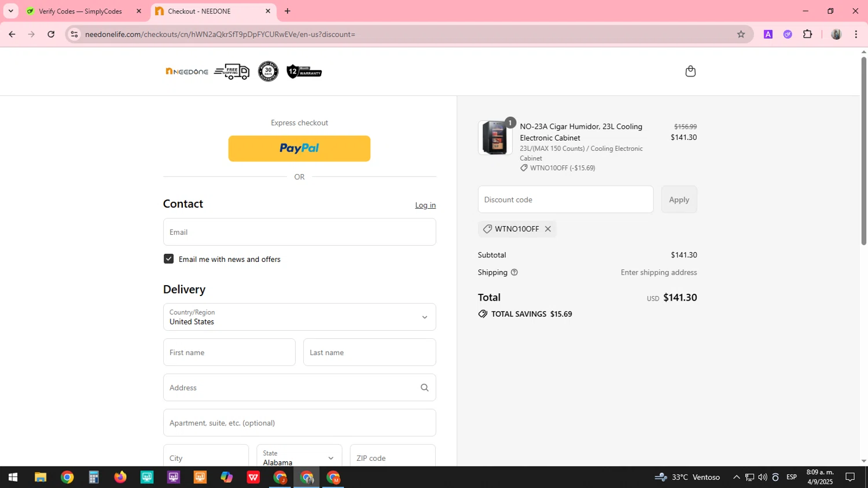
Task: Focus the City field
Action: pyautogui.click(x=206, y=456)
